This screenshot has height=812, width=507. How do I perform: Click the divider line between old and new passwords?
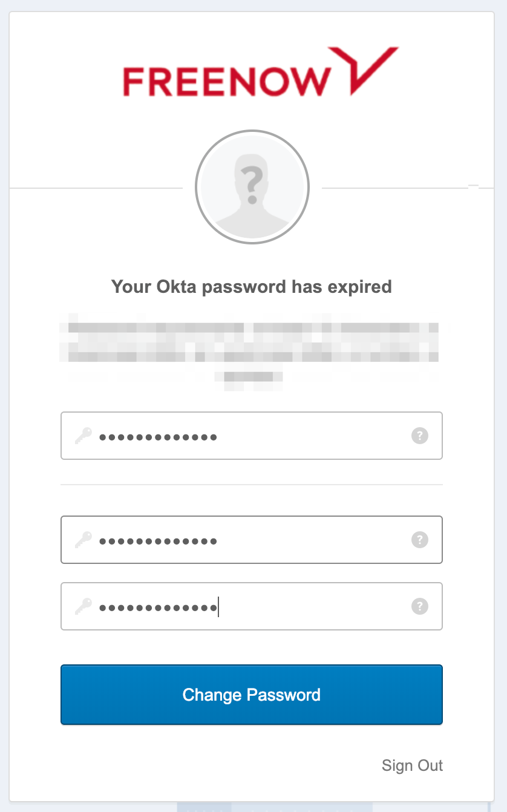(252, 485)
